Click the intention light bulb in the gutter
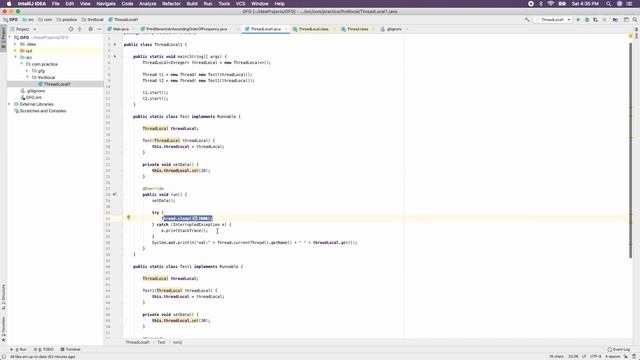The height and width of the screenshot is (360, 640). 129,218
